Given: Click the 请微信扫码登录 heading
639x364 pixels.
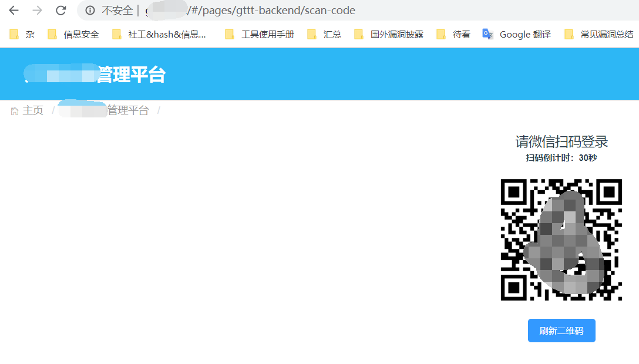Looking at the screenshot, I should [561, 141].
